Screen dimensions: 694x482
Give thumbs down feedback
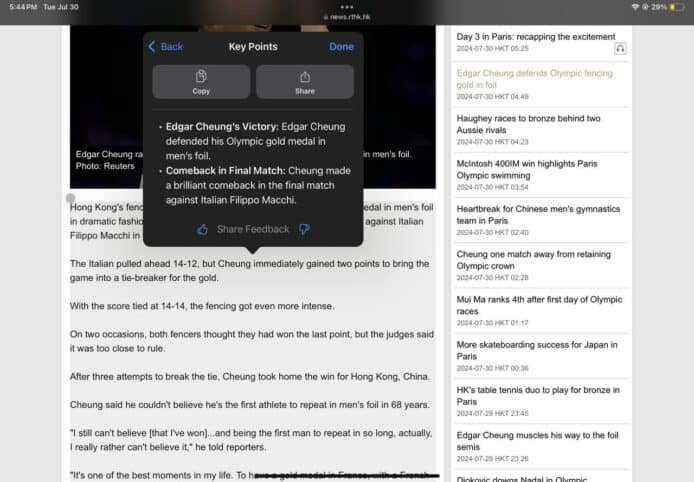coord(304,229)
